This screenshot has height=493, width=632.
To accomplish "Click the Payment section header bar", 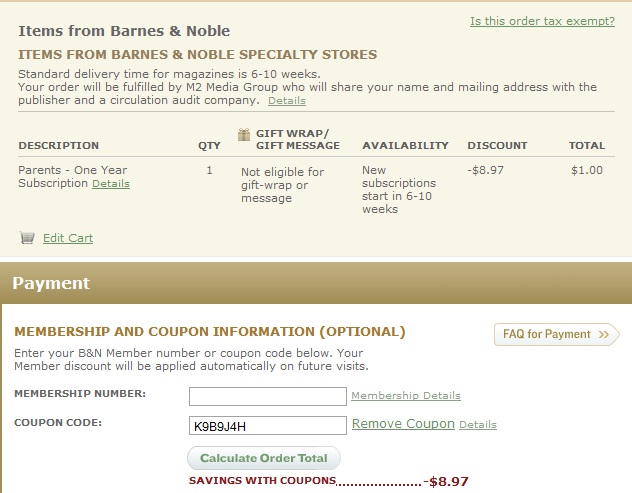I will click(316, 283).
